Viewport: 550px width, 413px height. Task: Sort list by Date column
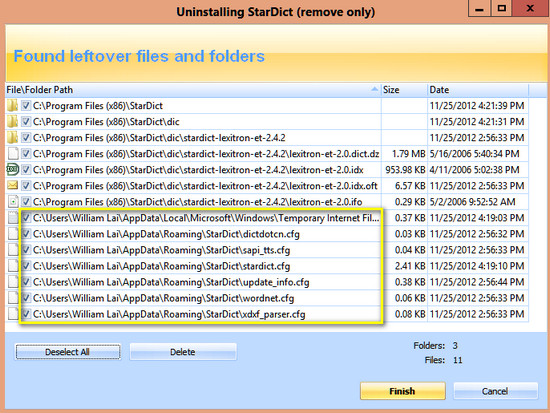click(x=478, y=90)
